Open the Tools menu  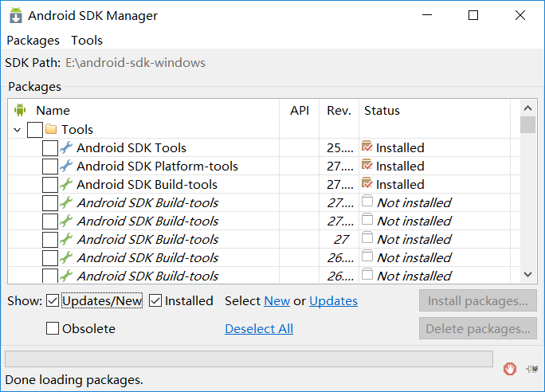pyautogui.click(x=87, y=41)
